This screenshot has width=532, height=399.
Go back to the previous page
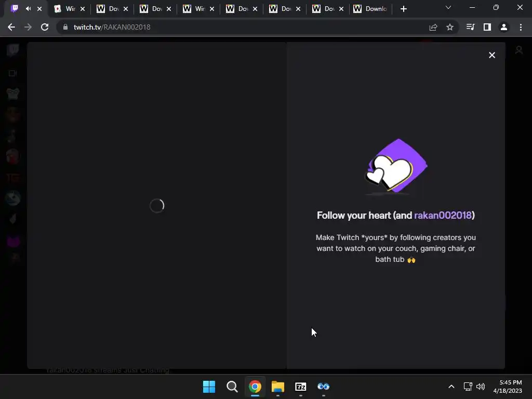point(11,27)
